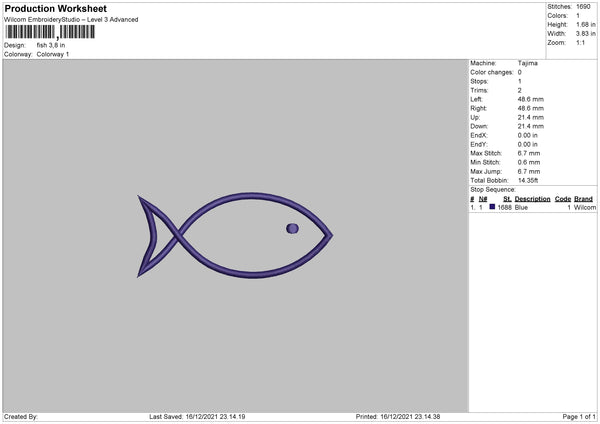Click the Max Jump value 6.7 mm

click(x=529, y=171)
